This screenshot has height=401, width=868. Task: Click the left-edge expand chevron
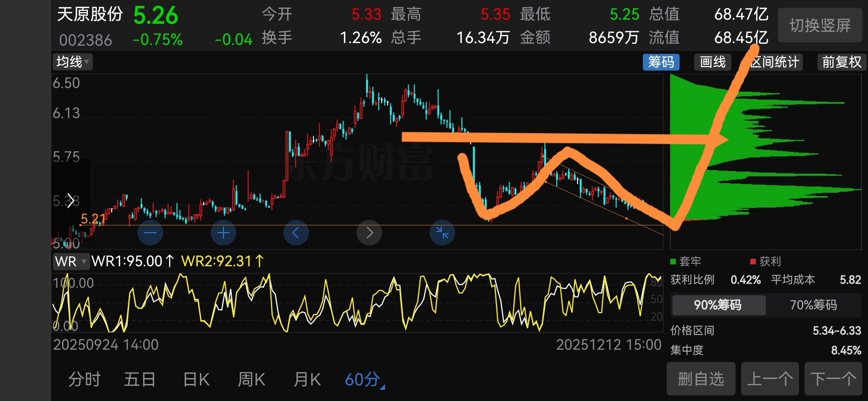70,201
